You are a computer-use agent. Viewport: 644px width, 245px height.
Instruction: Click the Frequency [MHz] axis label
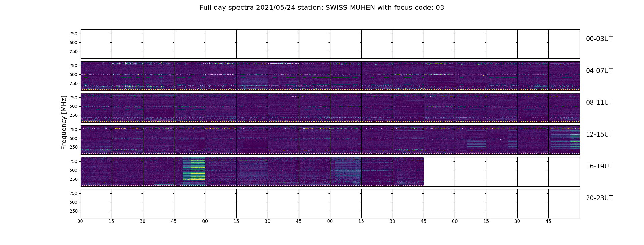pos(64,123)
